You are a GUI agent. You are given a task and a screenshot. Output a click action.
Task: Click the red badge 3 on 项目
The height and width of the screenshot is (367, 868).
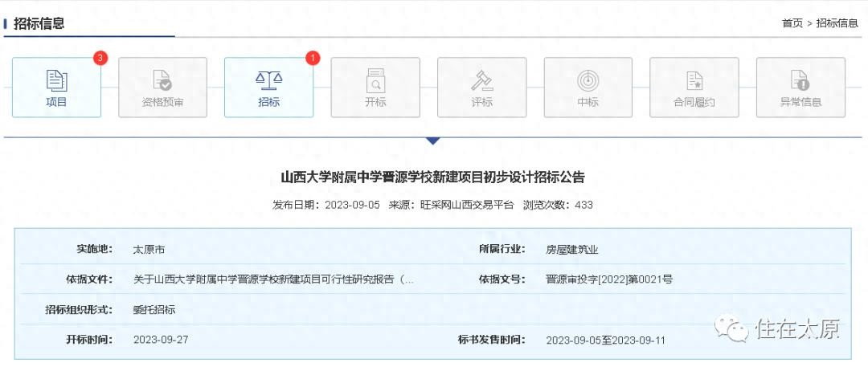pos(100,58)
